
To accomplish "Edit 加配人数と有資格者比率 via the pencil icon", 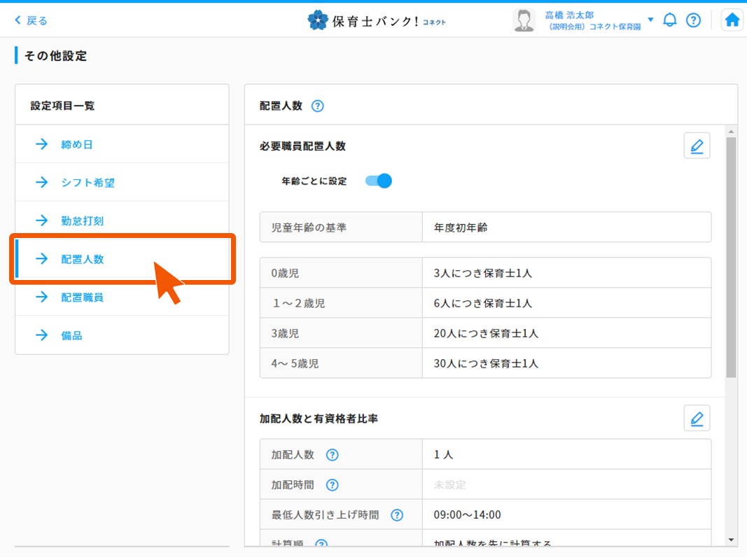I will (697, 418).
